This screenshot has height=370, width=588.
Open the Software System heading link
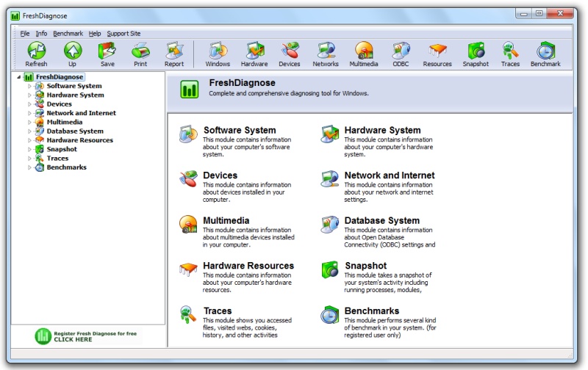[240, 131]
